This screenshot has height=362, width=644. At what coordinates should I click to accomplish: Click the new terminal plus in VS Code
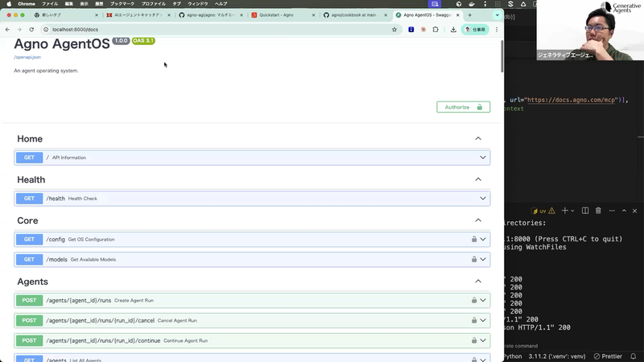pos(565,211)
